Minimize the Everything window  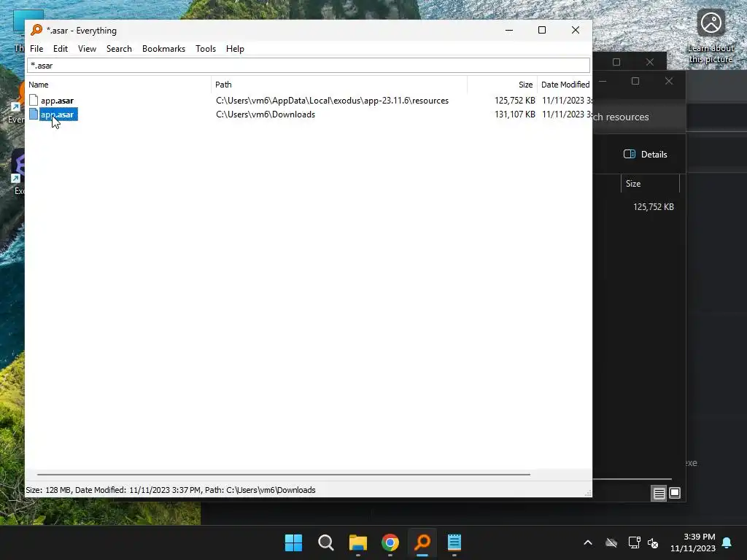point(508,30)
